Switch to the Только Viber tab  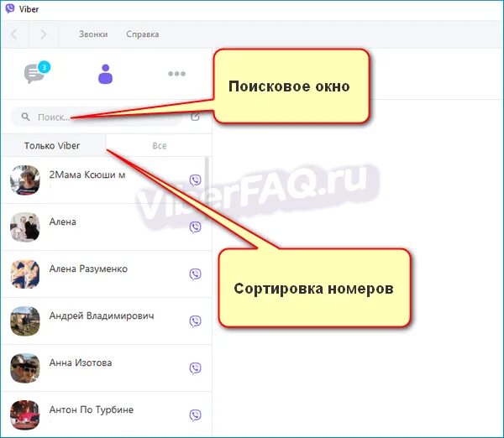point(54,145)
